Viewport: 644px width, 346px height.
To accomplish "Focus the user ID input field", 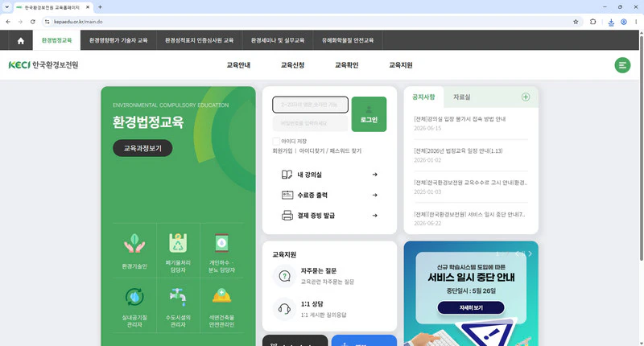I will coord(310,105).
